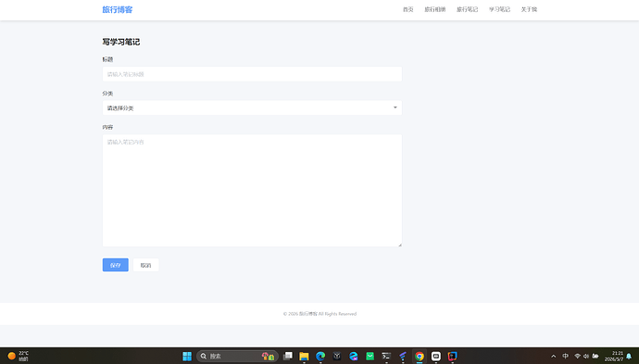The width and height of the screenshot is (639, 364).
Task: Open Task View on the taskbar
Action: coord(288,356)
